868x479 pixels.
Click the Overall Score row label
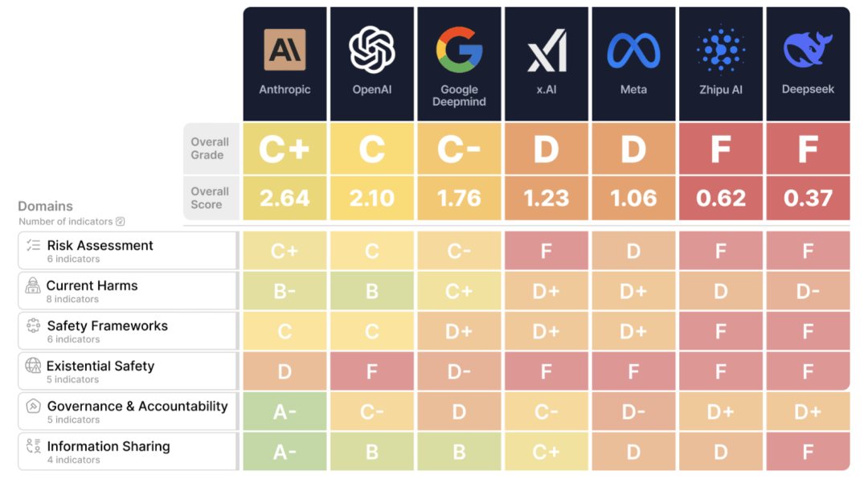pyautogui.click(x=210, y=198)
